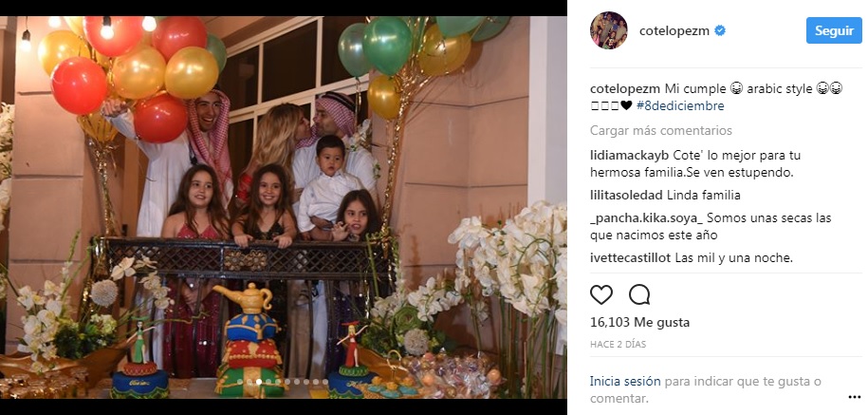This screenshot has height=415, width=868.
Task: Expand Cargar más comentarios
Action: 661,131
